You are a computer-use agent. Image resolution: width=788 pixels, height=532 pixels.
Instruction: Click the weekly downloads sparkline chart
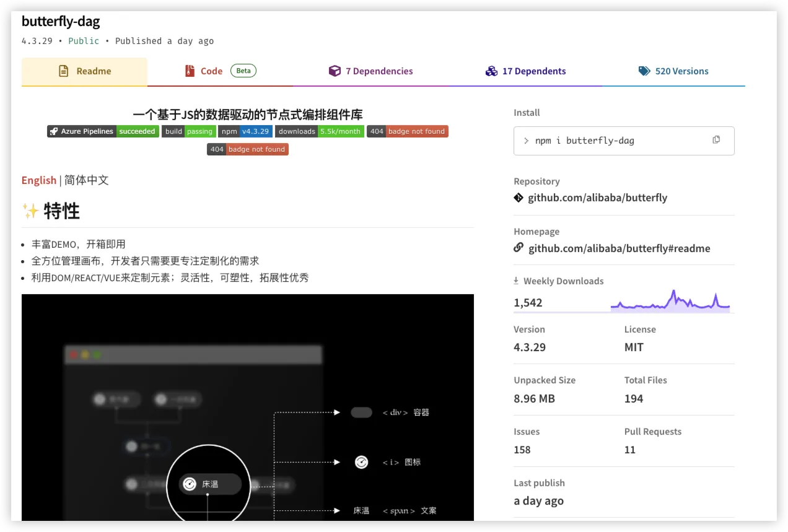click(670, 300)
